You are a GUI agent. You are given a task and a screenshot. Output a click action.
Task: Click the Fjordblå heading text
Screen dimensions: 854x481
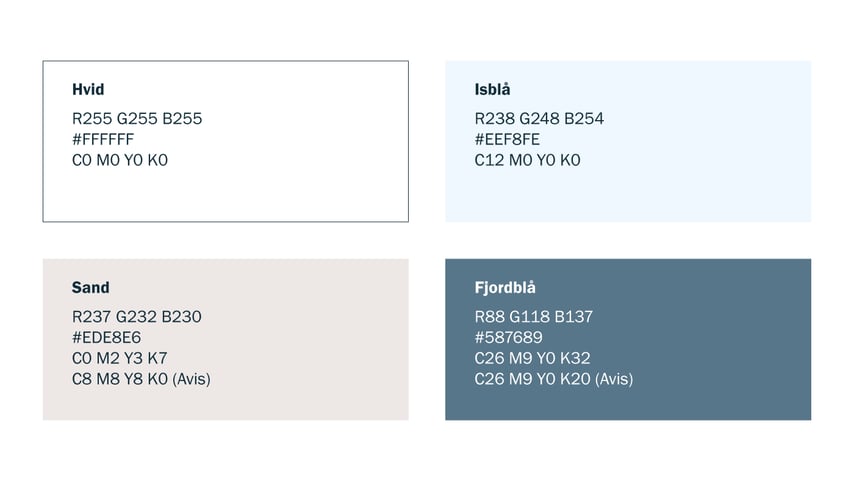coord(505,287)
